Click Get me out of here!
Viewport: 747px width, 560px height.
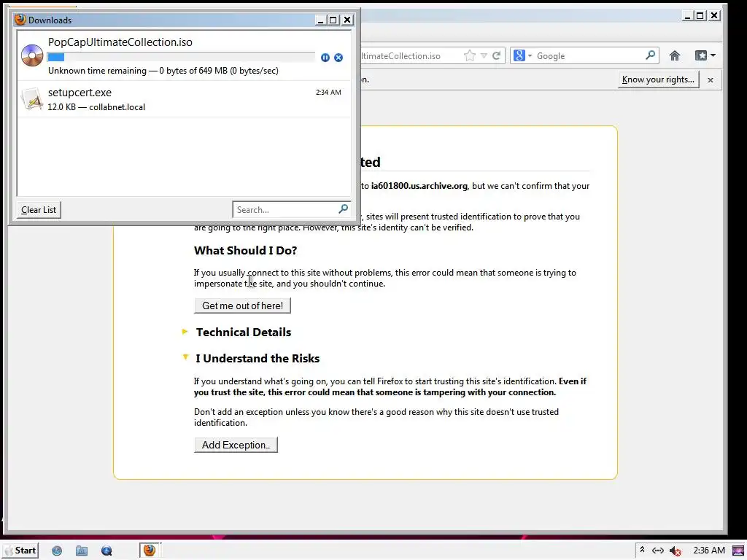[x=242, y=306]
